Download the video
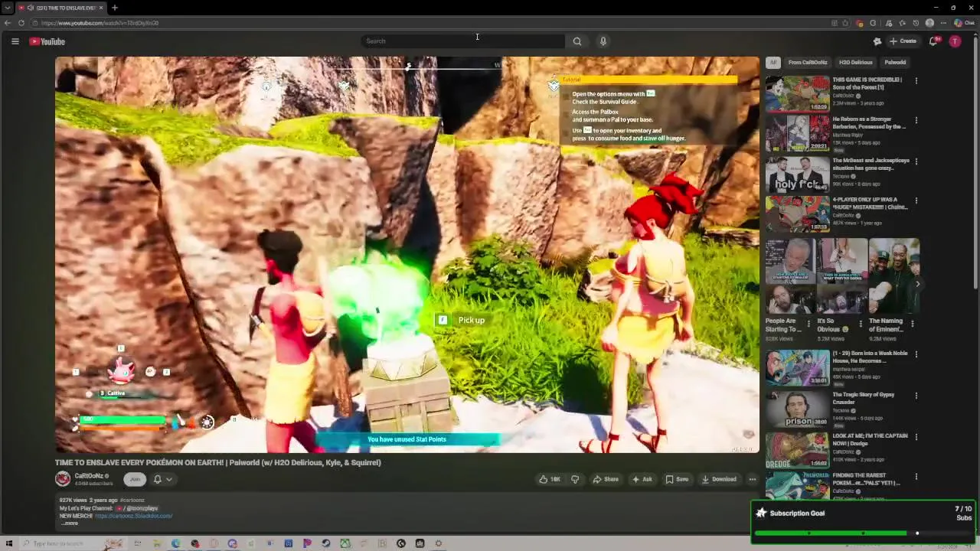This screenshot has width=980, height=551. coord(719,479)
